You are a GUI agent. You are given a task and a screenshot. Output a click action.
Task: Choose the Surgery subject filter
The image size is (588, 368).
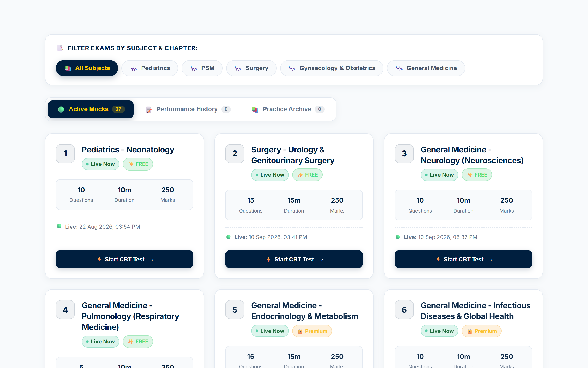click(251, 68)
